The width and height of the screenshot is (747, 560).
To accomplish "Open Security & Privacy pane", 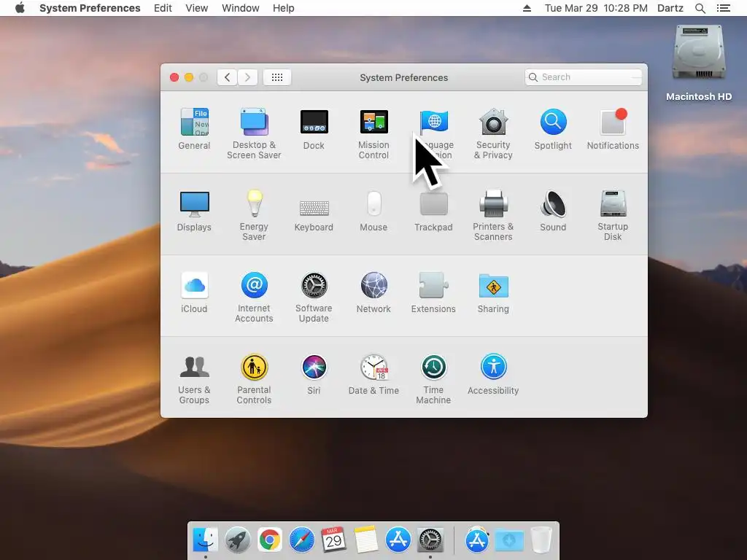I will tap(493, 133).
